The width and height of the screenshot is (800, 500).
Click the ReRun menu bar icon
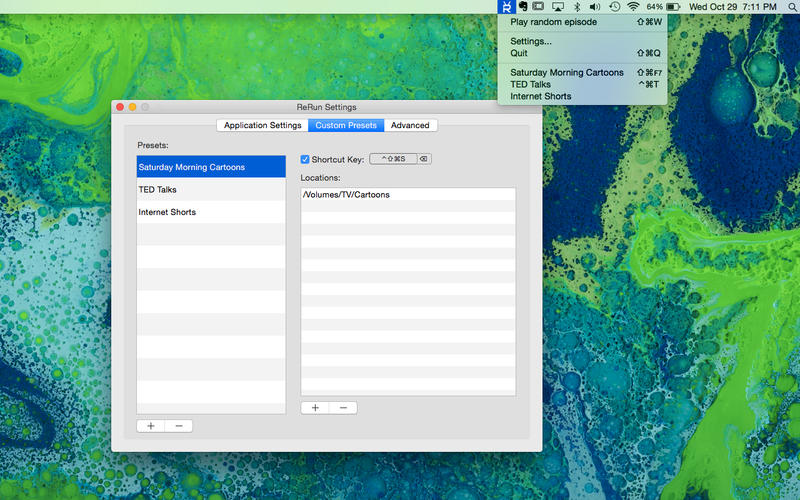point(506,7)
